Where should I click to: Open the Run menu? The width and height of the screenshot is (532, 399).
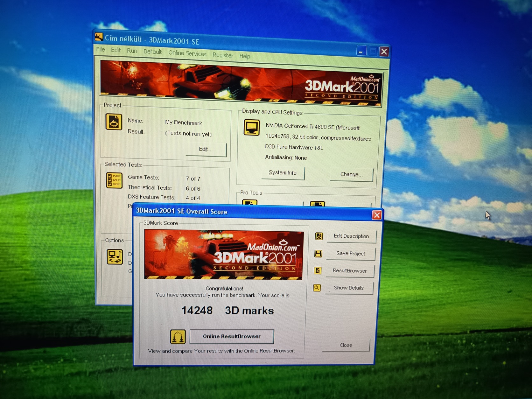[x=132, y=51]
